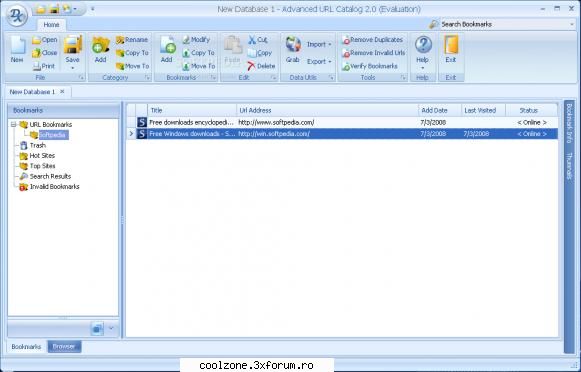This screenshot has height=372, width=581.
Task: Click the Help question mark icon
Action: click(423, 45)
